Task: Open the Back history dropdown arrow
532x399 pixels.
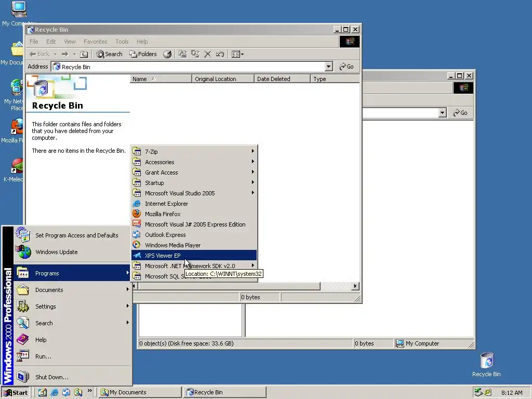Action: click(55, 54)
